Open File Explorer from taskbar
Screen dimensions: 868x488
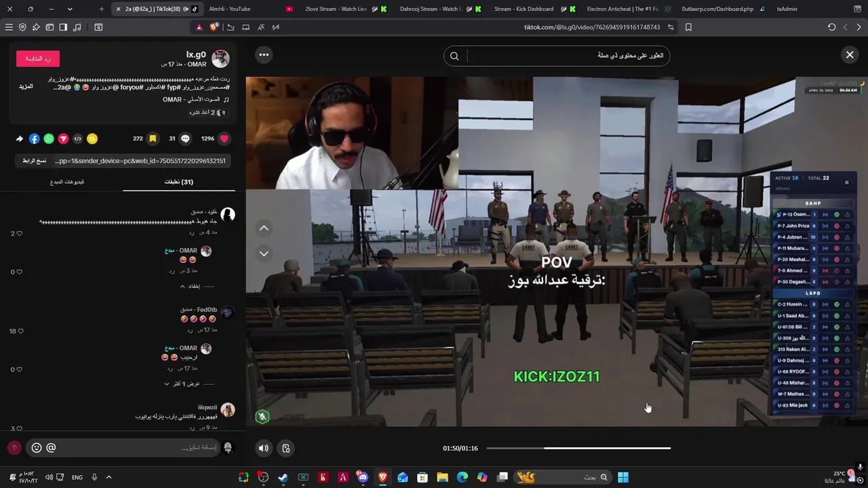(x=442, y=477)
